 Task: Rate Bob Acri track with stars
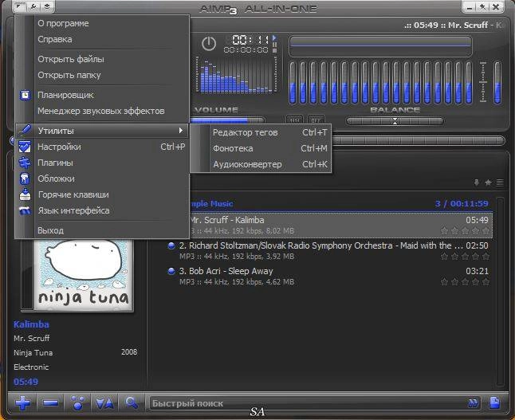click(x=465, y=282)
